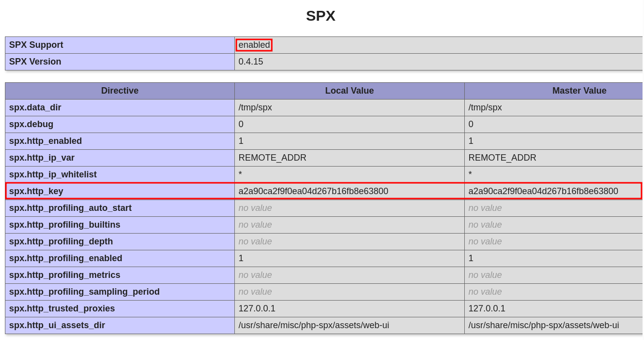Click the master value 1 of spx.http_profiling_enabled
Image resolution: width=644 pixels, height=340 pixels.
click(x=471, y=258)
